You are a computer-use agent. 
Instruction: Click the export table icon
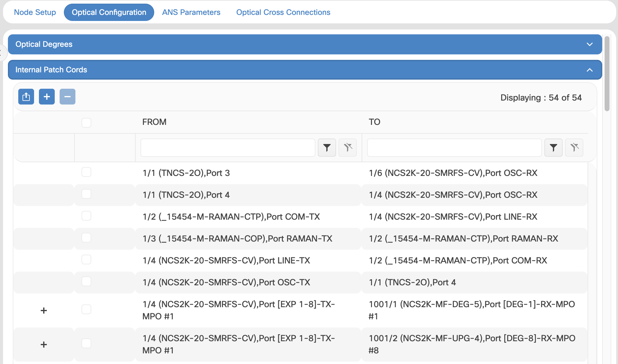click(26, 97)
